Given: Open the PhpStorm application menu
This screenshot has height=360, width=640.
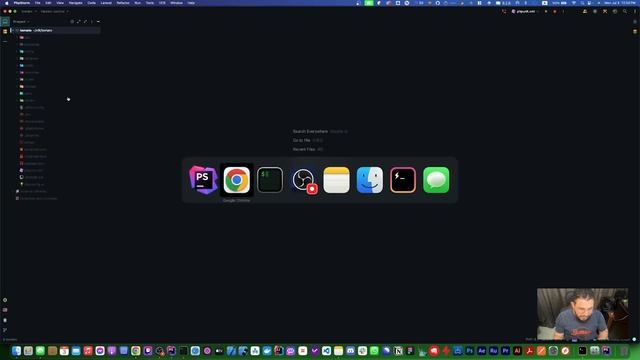Looking at the screenshot, I should 22,3.
